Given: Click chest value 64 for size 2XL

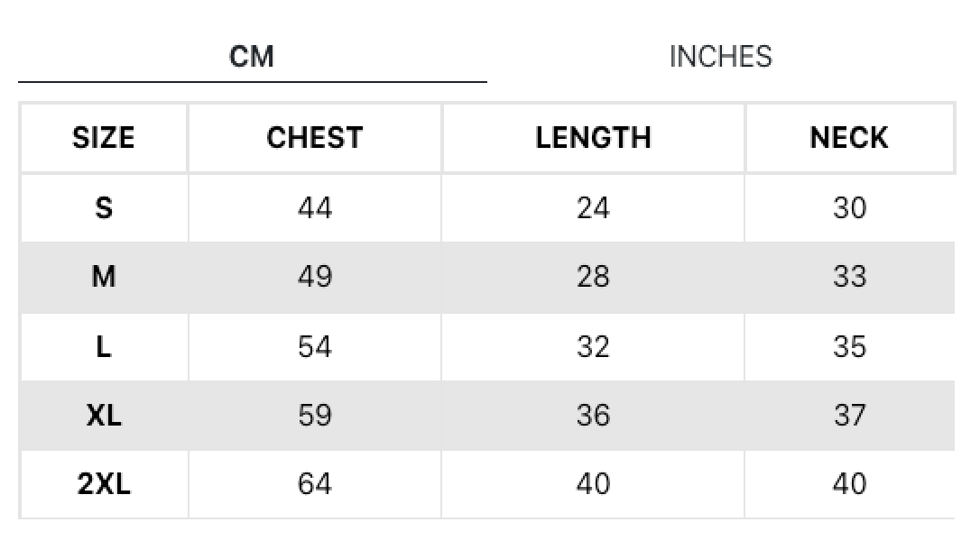Looking at the screenshot, I should tap(314, 484).
